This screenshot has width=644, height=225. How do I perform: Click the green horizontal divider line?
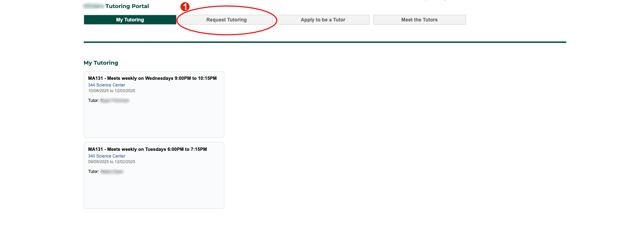(325, 42)
